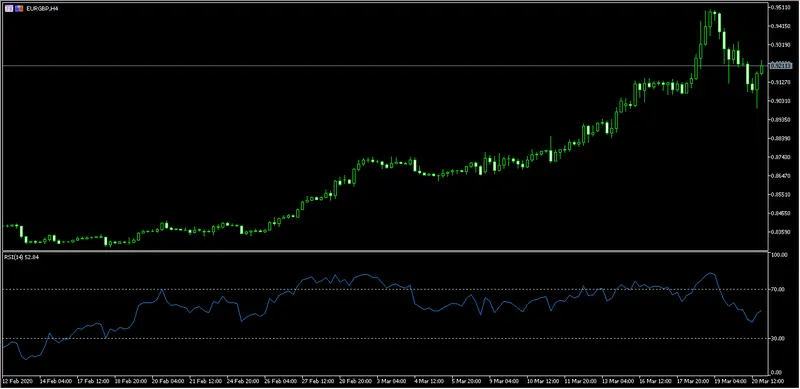Viewport: 800px width, 389px height.
Task: Click the second icon next to EURGBP,H4
Action: pyautogui.click(x=19, y=9)
